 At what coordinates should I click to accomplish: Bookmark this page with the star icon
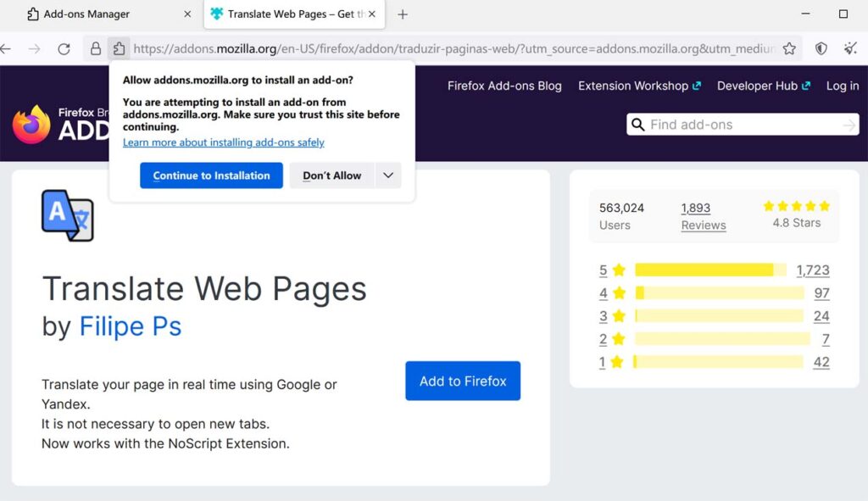click(789, 48)
